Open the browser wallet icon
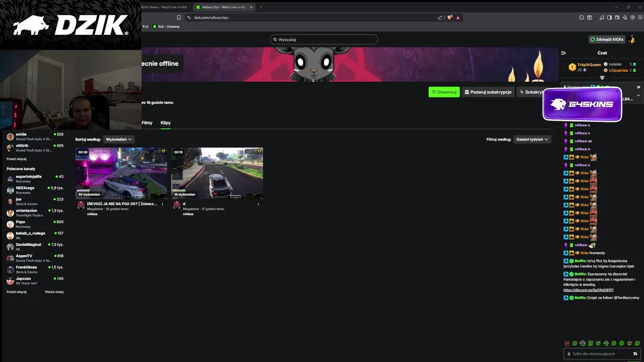The width and height of the screenshot is (644, 362). 617,18
